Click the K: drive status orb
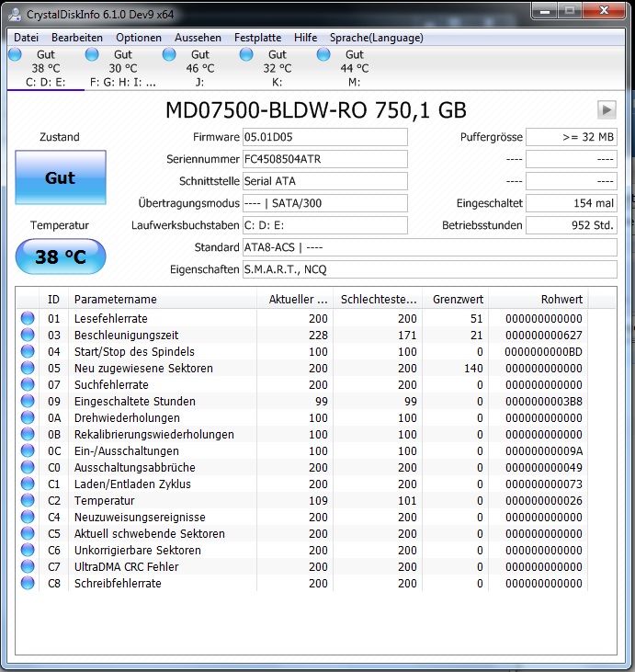The image size is (635, 672). coord(247,55)
